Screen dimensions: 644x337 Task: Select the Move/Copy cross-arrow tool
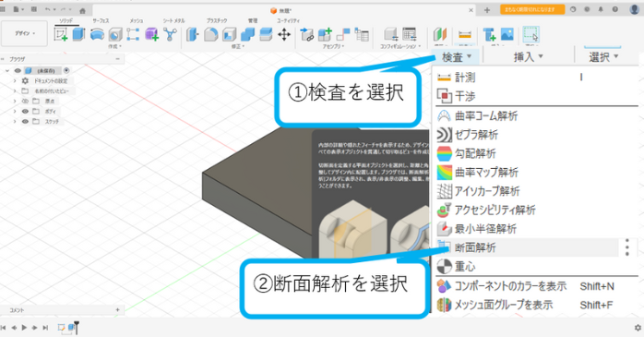[x=284, y=34]
